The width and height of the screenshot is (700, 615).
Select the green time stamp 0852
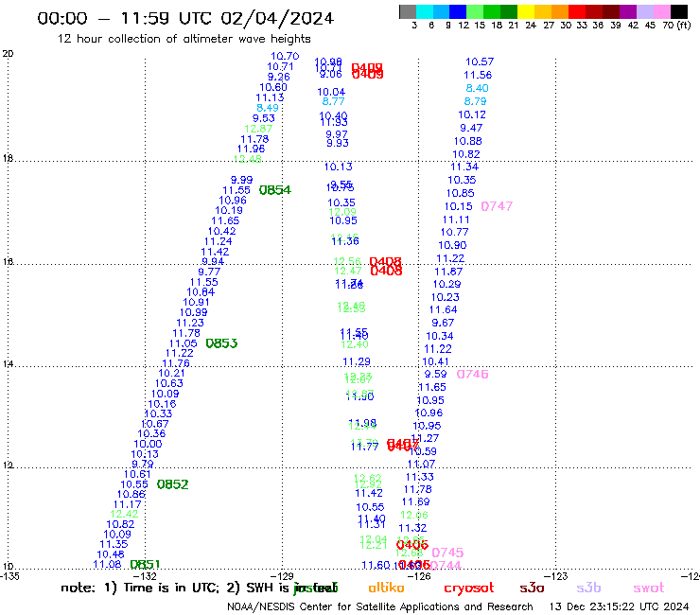point(173,484)
